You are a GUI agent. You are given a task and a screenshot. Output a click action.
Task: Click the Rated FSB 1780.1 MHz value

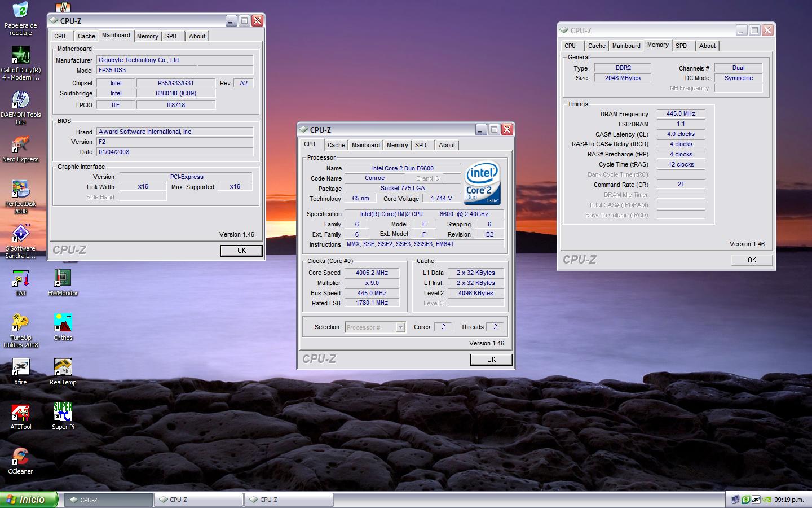coord(372,303)
